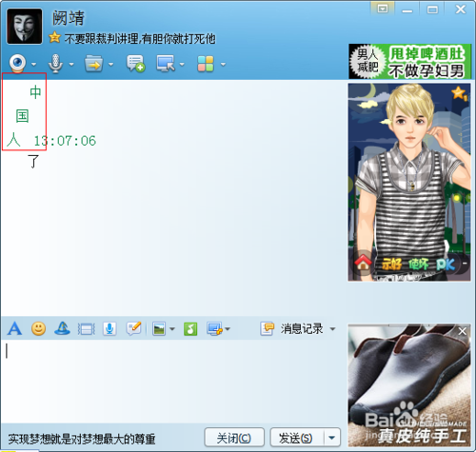
Task: Open font settings with the A icon
Action: (x=14, y=328)
